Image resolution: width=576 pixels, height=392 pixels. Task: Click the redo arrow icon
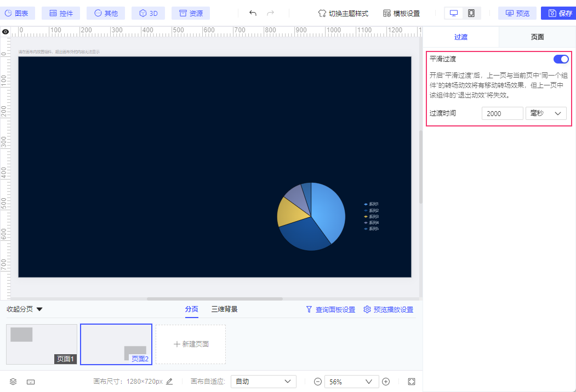pos(270,13)
